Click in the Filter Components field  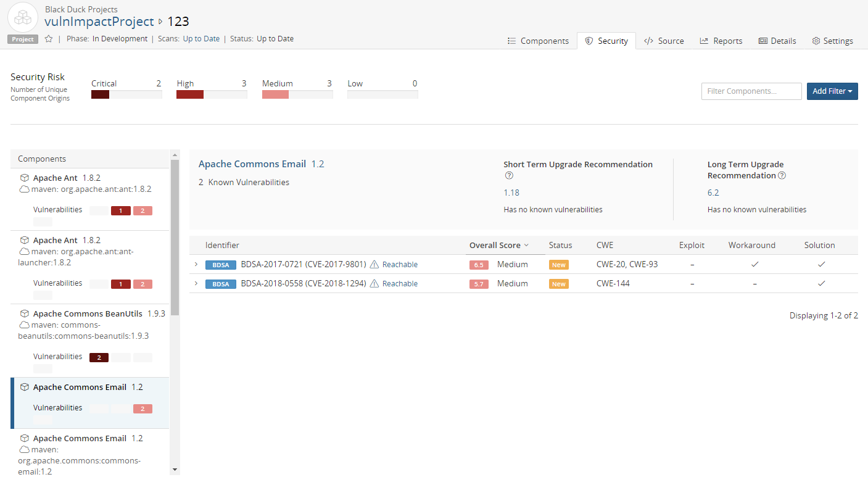pos(751,91)
